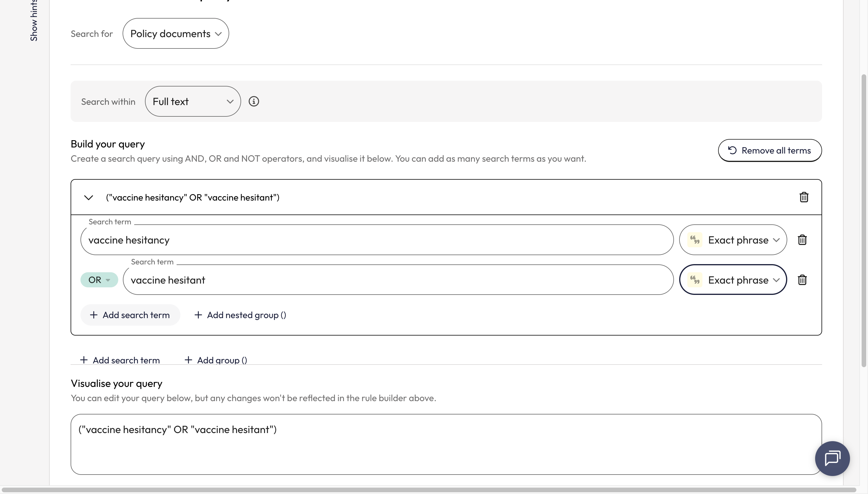Change match type for 'vaccine hesitant' term

(x=733, y=280)
